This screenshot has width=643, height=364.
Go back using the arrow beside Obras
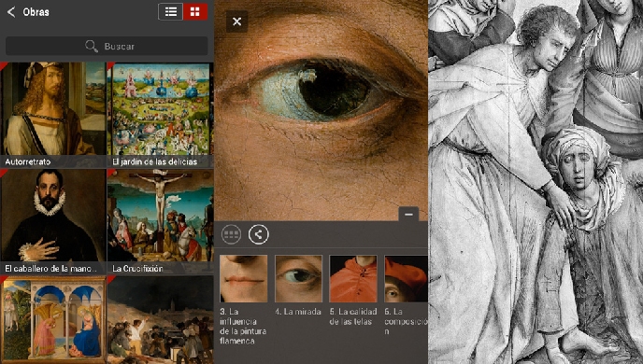click(x=11, y=12)
